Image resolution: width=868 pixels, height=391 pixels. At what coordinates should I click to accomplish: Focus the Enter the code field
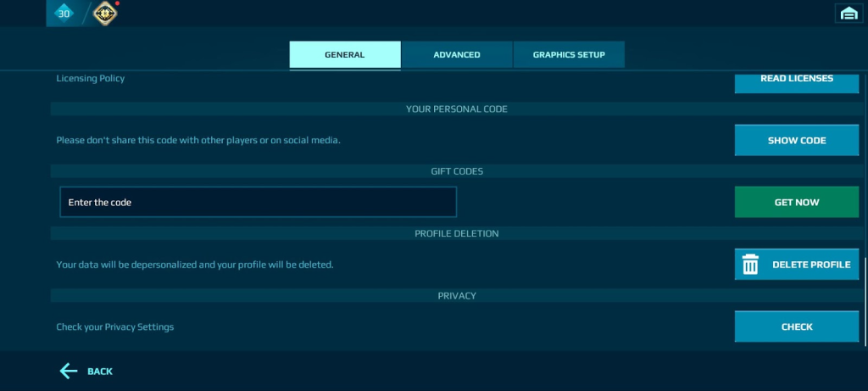pos(258,202)
